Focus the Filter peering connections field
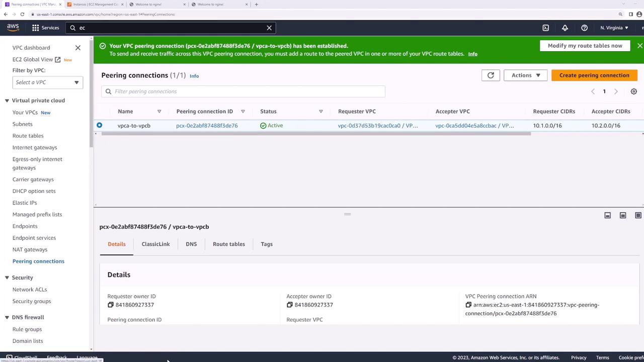 click(x=243, y=92)
